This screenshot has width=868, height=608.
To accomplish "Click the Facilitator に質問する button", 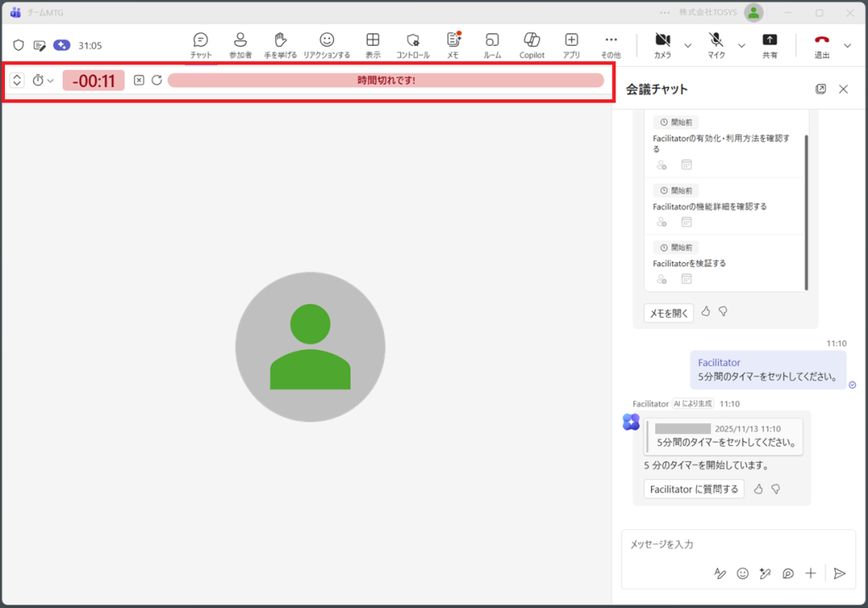I will (693, 488).
